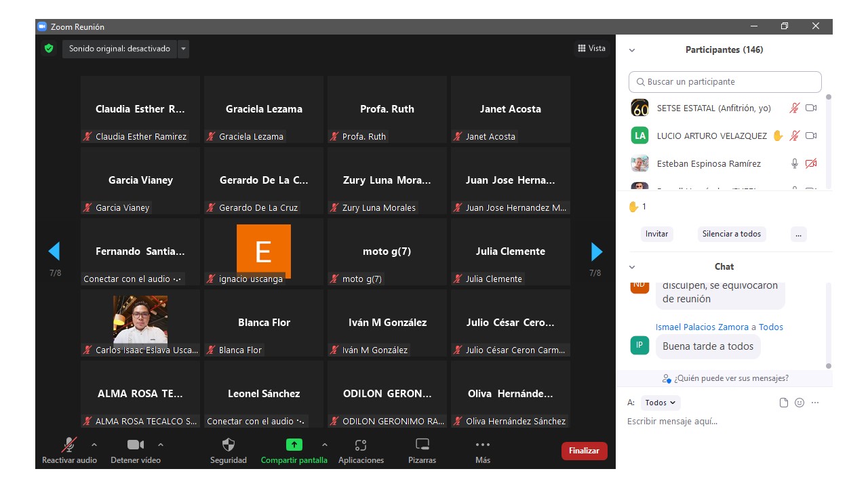
Task: Click raised hand icon for LUCIO ARTURO VELAZQUEZ
Action: pos(778,136)
